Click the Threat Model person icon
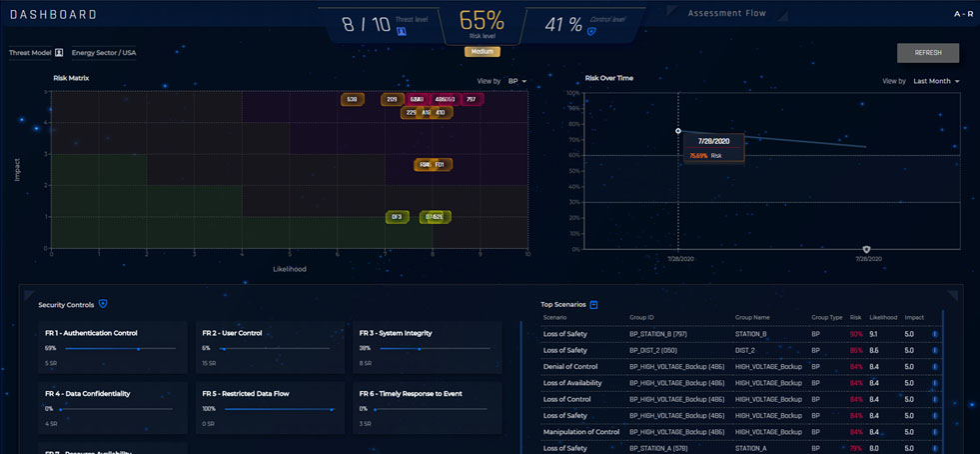Image resolution: width=980 pixels, height=454 pixels. tap(59, 53)
